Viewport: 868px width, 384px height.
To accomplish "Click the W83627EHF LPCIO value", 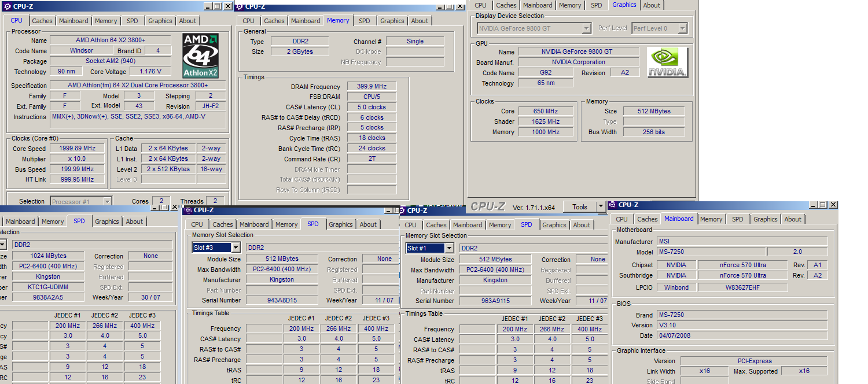I will [x=742, y=287].
